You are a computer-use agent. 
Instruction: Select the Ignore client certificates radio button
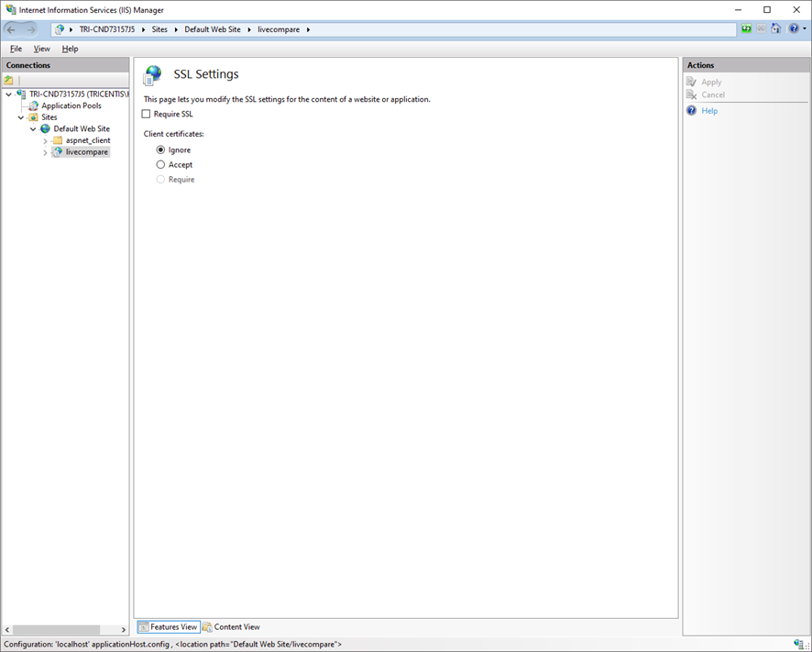point(160,149)
